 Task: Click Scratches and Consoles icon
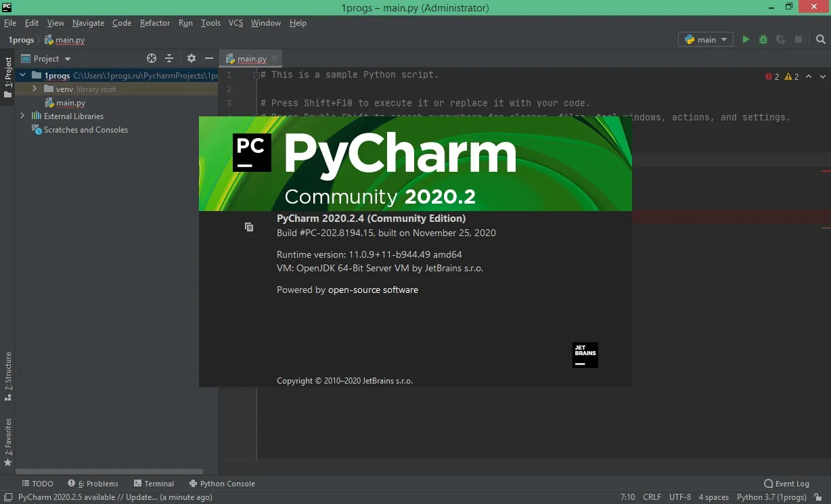point(37,130)
